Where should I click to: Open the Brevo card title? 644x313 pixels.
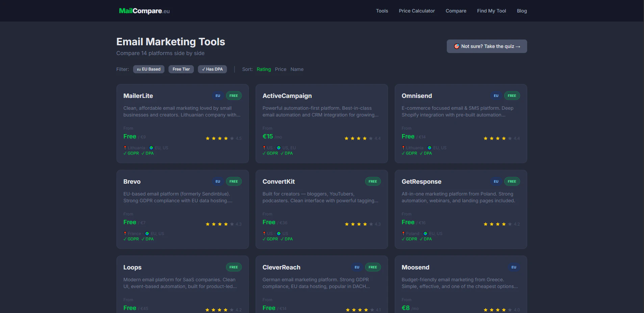tap(132, 182)
